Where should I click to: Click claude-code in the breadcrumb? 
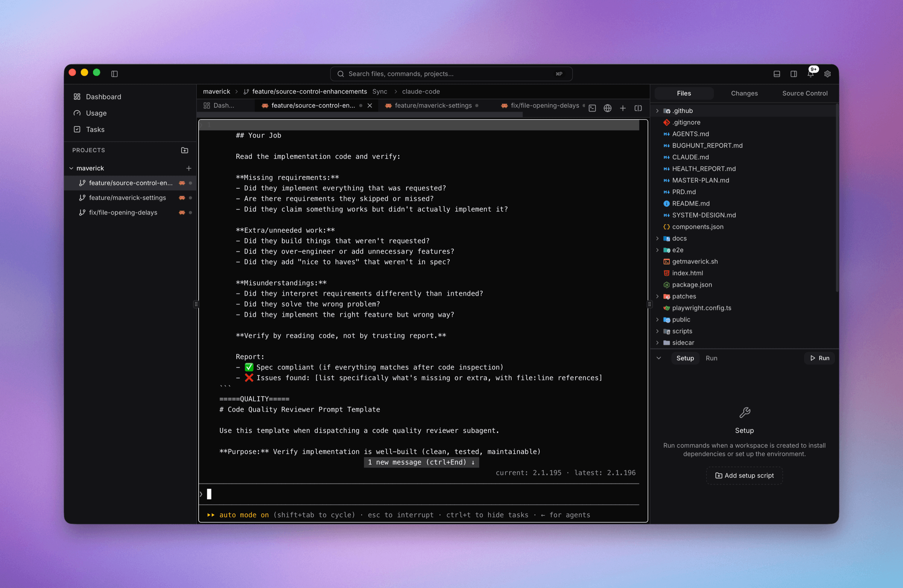[421, 91]
